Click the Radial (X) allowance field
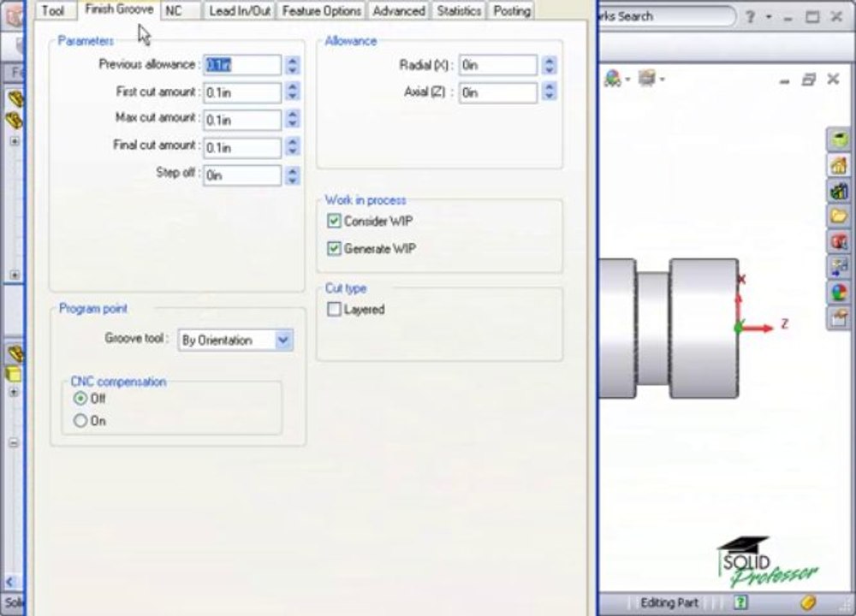This screenshot has width=856, height=616. 498,65
